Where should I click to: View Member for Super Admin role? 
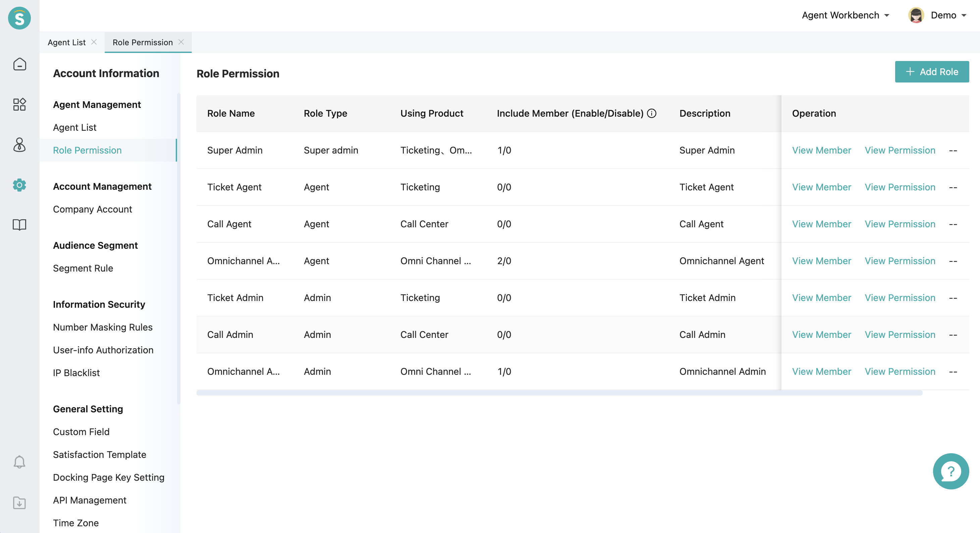pyautogui.click(x=822, y=150)
